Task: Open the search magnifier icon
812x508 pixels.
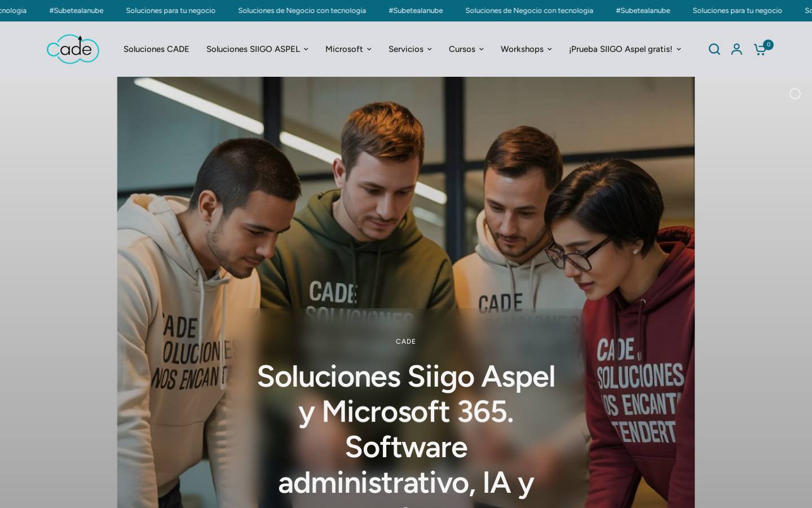Action: coord(714,49)
